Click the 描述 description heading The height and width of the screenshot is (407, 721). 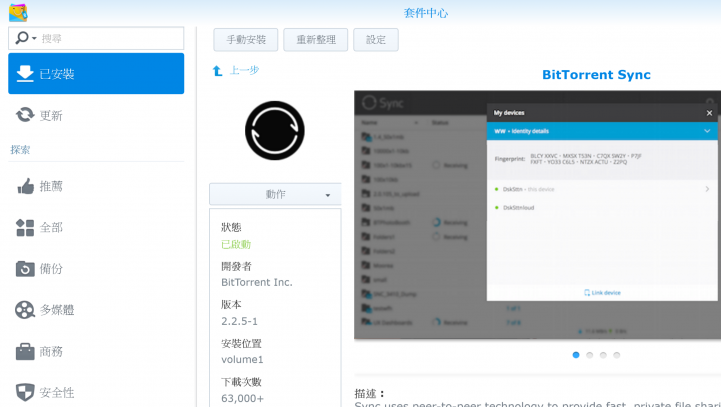tap(369, 393)
